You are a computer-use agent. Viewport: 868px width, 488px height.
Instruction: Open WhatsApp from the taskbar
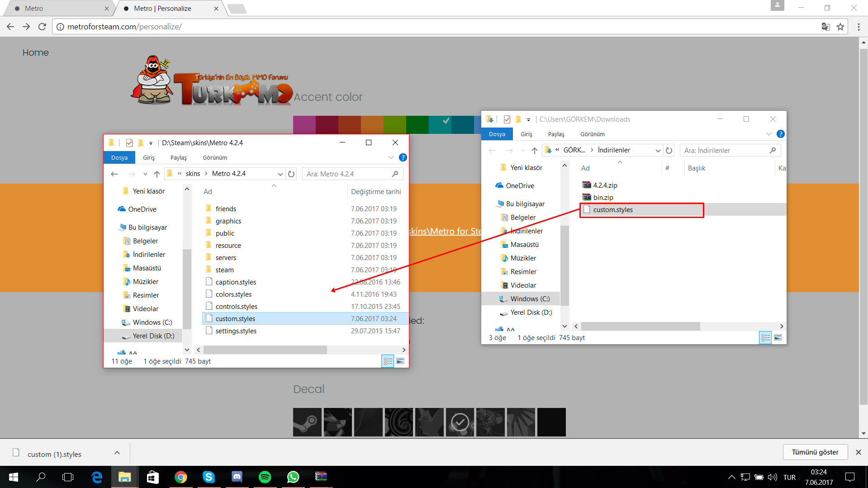[x=293, y=477]
